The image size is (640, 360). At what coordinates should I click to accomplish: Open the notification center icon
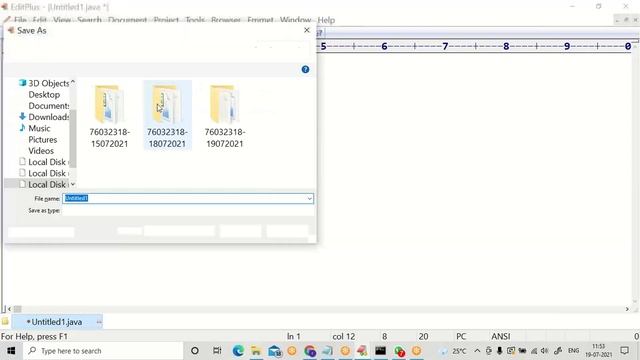pos(624,351)
